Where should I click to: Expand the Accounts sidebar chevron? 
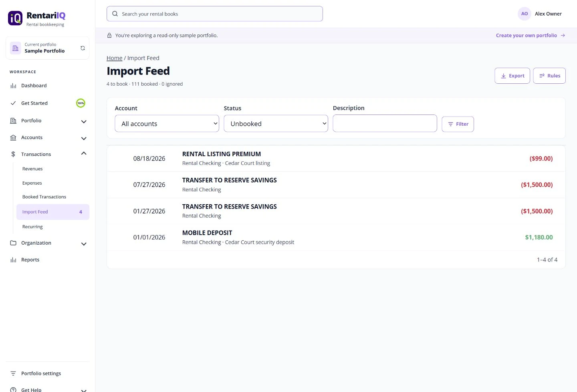[84, 139]
